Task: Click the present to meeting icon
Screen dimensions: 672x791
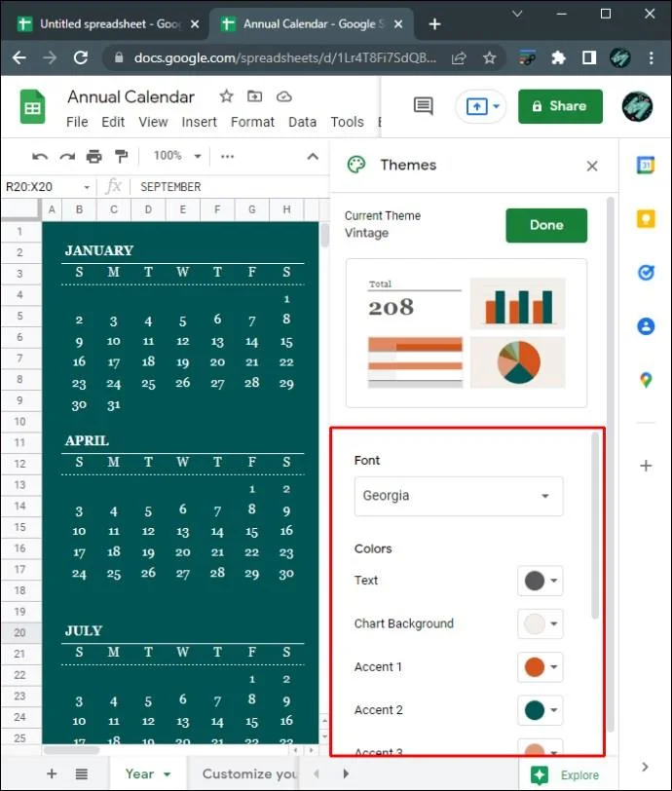Action: point(477,106)
